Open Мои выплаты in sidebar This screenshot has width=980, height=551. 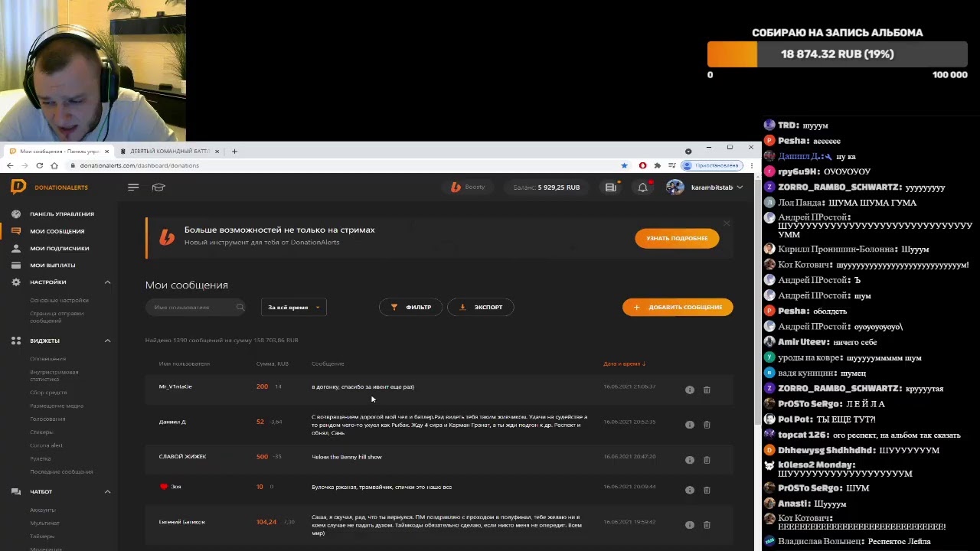coord(52,265)
